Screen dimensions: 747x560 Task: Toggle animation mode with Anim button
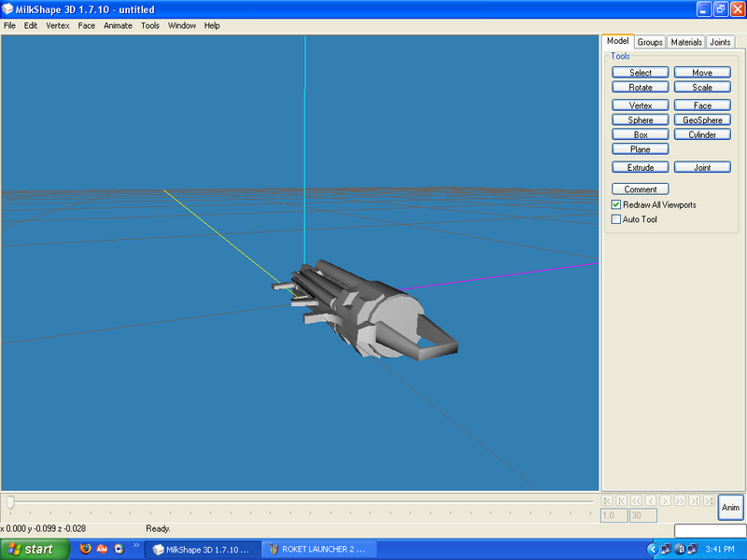[730, 508]
